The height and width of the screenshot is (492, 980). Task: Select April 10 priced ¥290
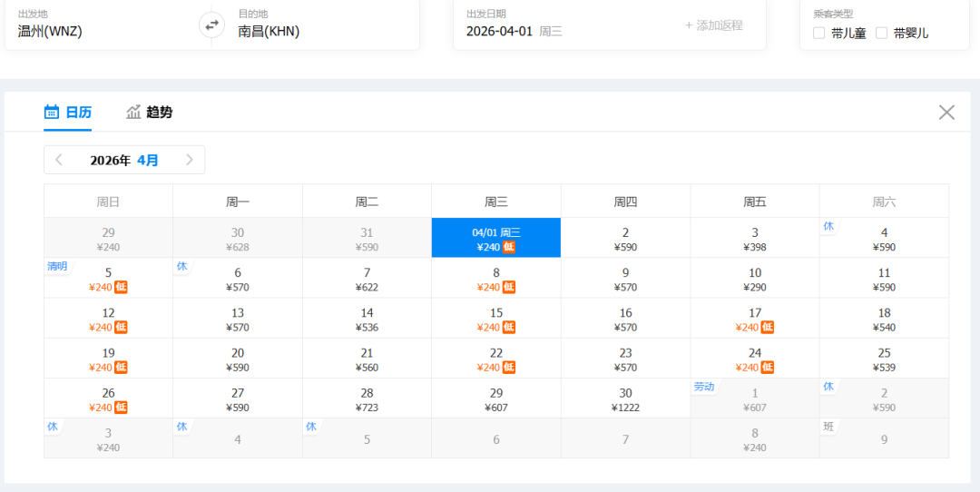(x=755, y=280)
